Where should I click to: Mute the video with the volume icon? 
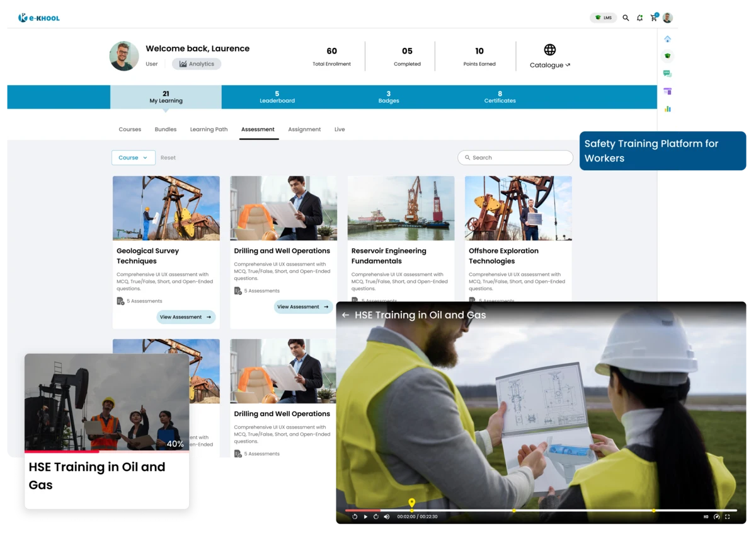[387, 517]
